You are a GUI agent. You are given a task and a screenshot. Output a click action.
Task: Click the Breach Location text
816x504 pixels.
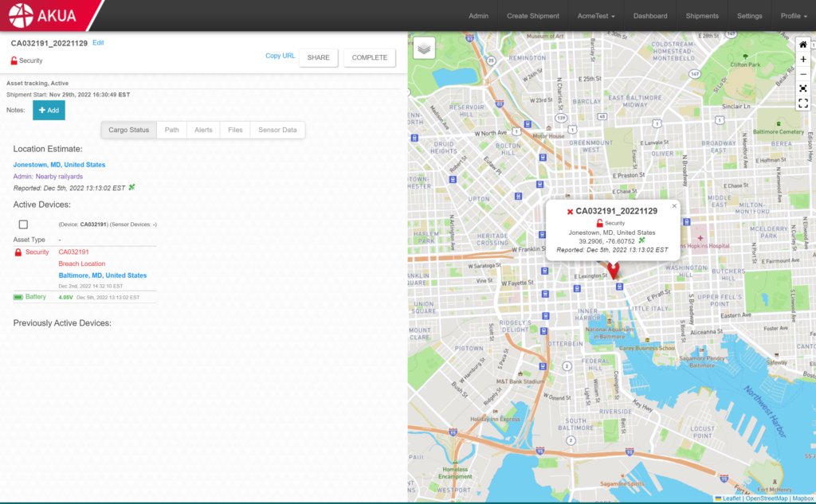pos(82,264)
